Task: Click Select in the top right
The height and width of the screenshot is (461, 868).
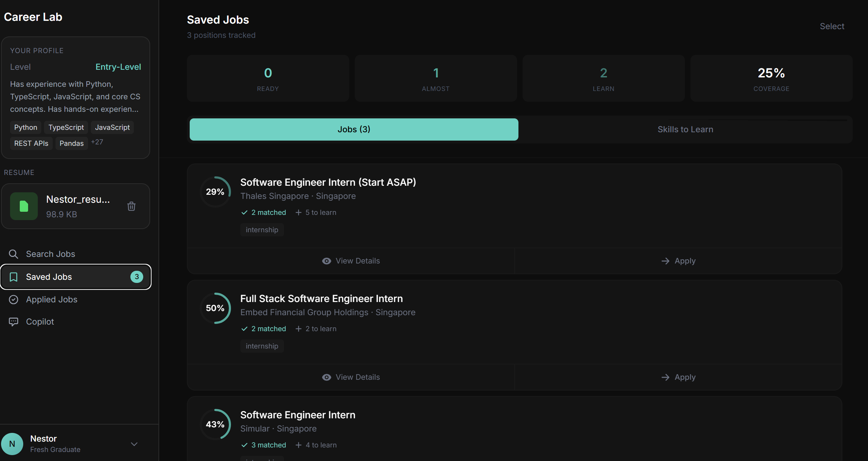Action: [x=832, y=26]
